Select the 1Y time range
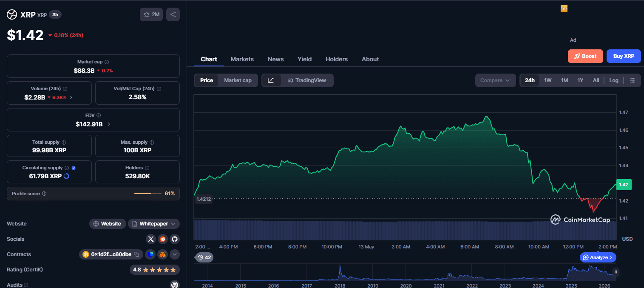This screenshot has height=288, width=644. (x=580, y=80)
